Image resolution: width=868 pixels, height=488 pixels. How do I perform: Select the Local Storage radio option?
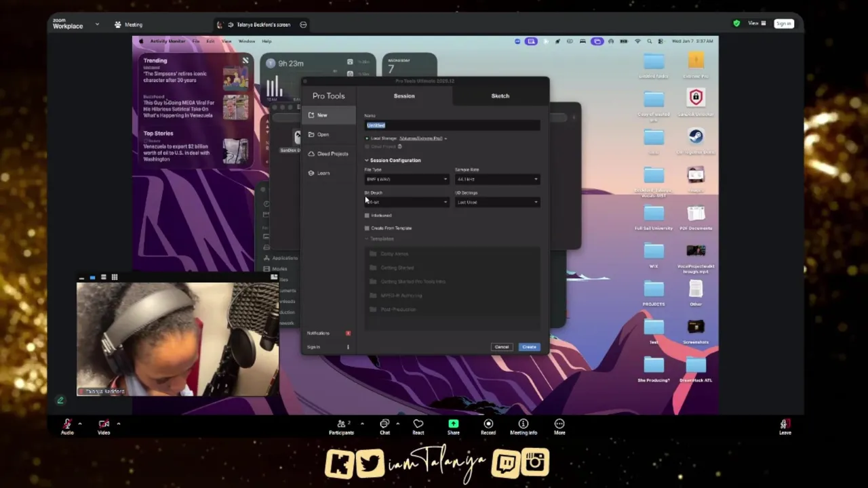pos(367,138)
